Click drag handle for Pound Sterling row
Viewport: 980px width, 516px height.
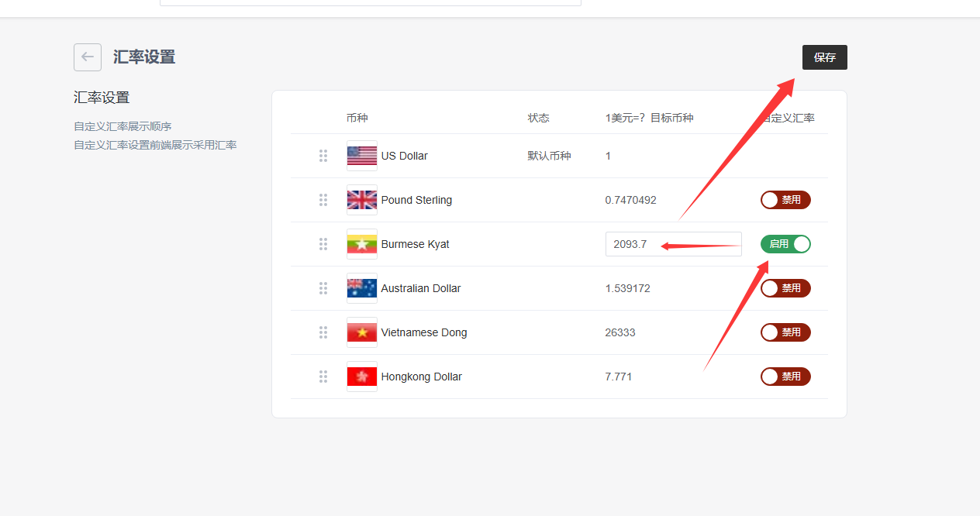pos(323,200)
